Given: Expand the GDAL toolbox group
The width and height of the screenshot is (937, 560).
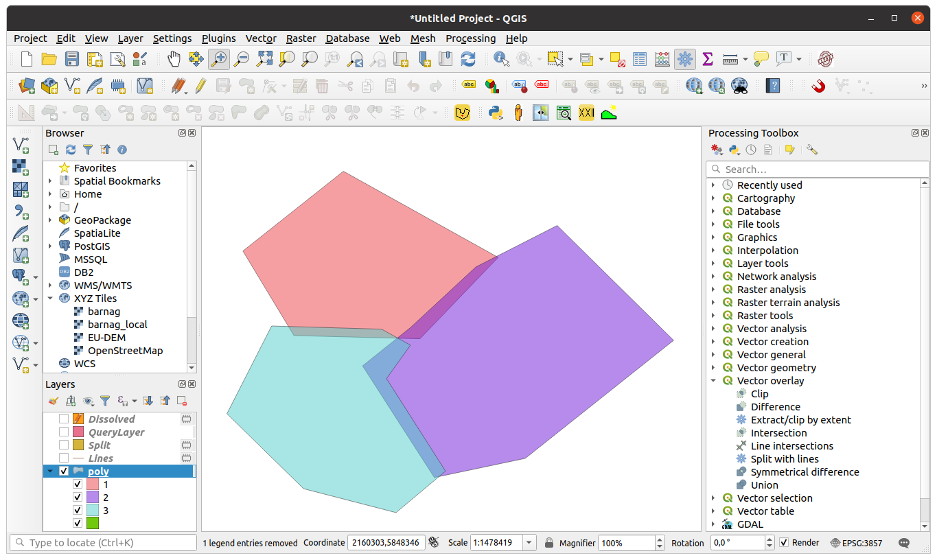Looking at the screenshot, I should [x=713, y=524].
